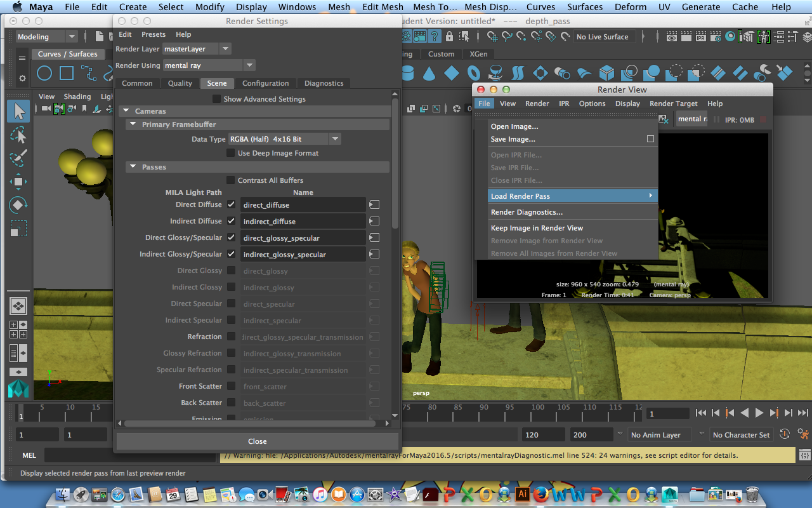Collapse the Cameras section
The image size is (812, 508).
click(126, 111)
